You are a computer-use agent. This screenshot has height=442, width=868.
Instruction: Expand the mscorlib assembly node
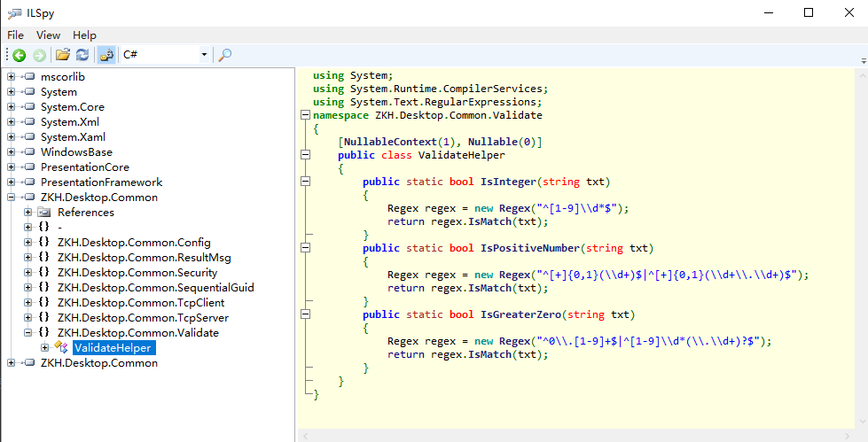point(11,77)
